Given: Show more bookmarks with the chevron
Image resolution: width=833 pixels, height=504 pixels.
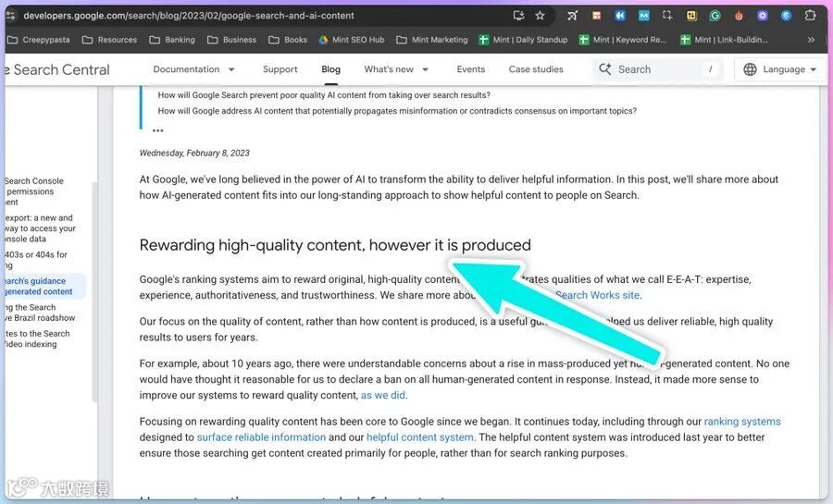Looking at the screenshot, I should point(811,40).
